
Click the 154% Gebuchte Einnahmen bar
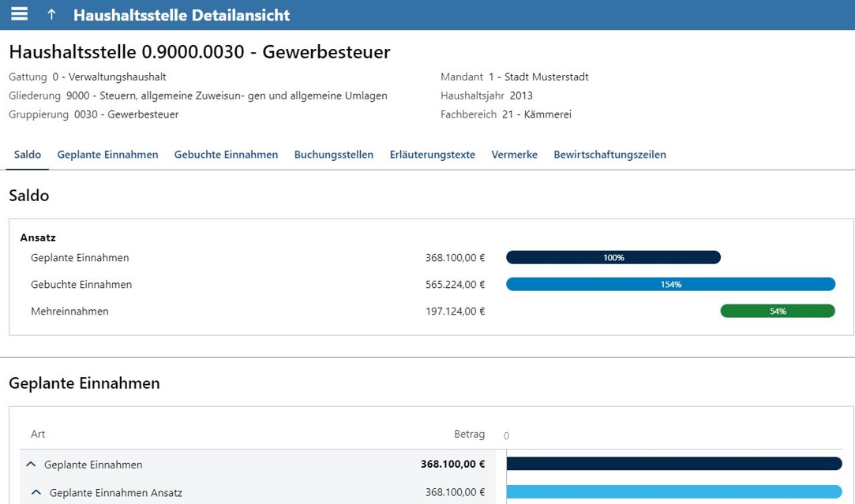(670, 285)
